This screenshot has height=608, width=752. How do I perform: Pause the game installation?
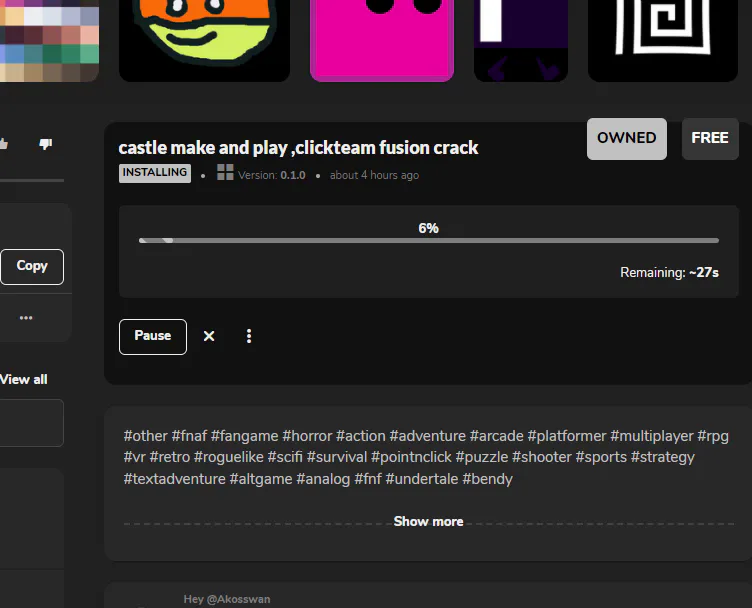153,337
